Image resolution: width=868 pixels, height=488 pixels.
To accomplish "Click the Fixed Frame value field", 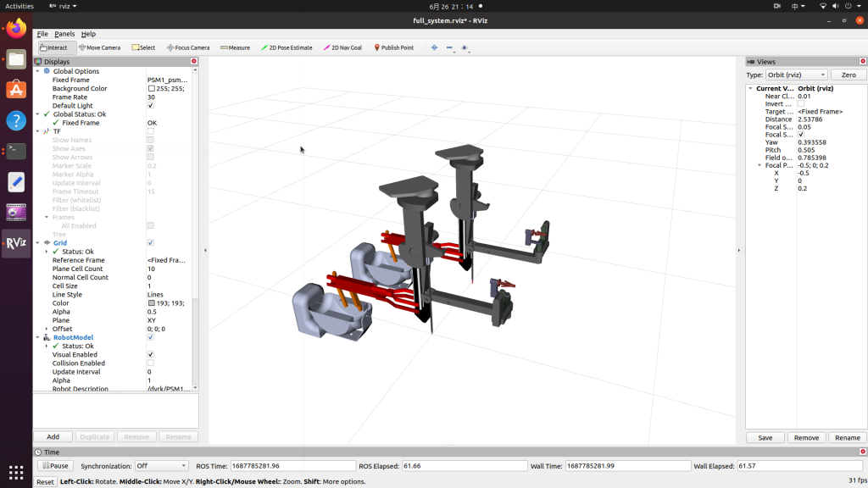I will coord(169,80).
